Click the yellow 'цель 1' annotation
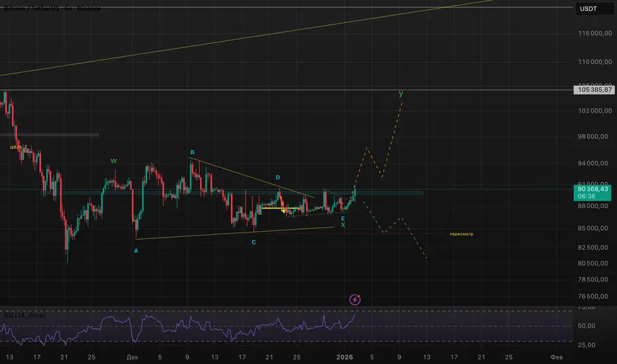 pos(19,147)
